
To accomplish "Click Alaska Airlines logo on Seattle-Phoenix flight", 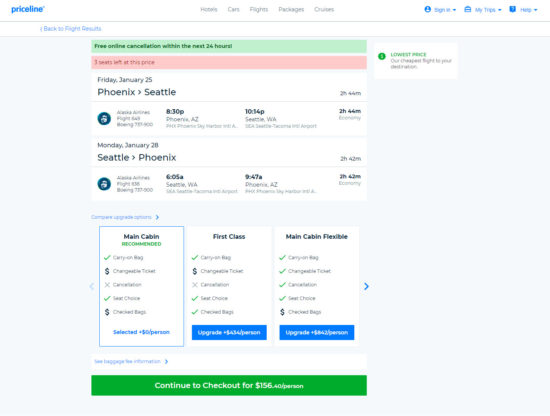I will (x=104, y=184).
